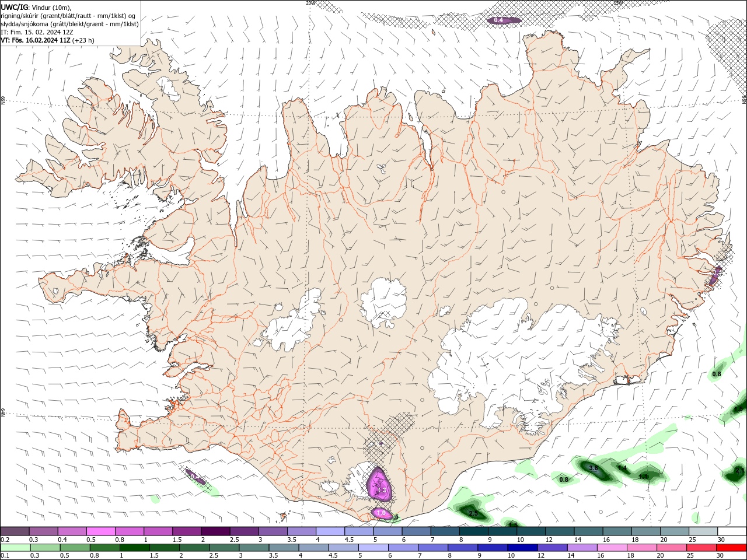Pick the 10 dark navy blue swatch on the rain scale

click(x=522, y=548)
